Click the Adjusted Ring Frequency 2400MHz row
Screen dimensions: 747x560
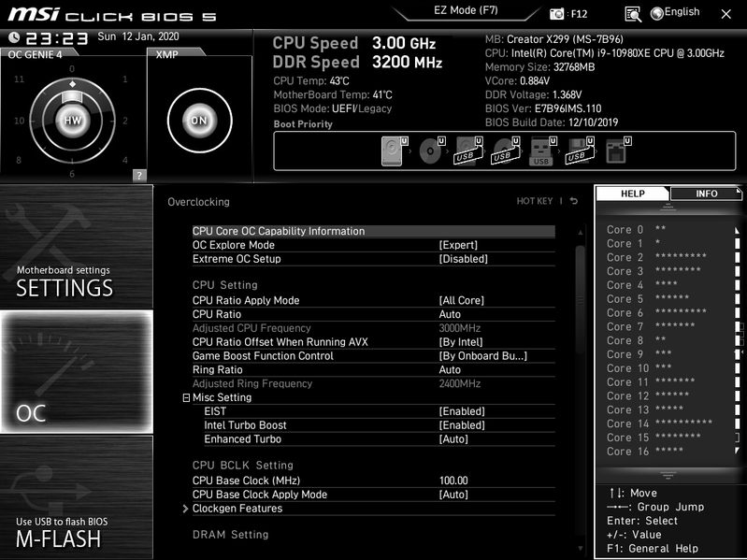tap(374, 383)
